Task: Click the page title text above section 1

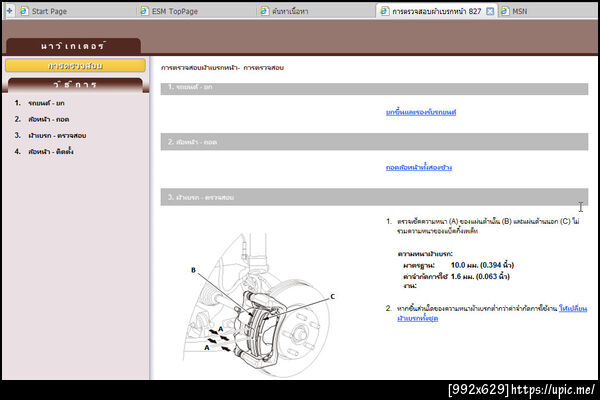Action: click(x=222, y=68)
